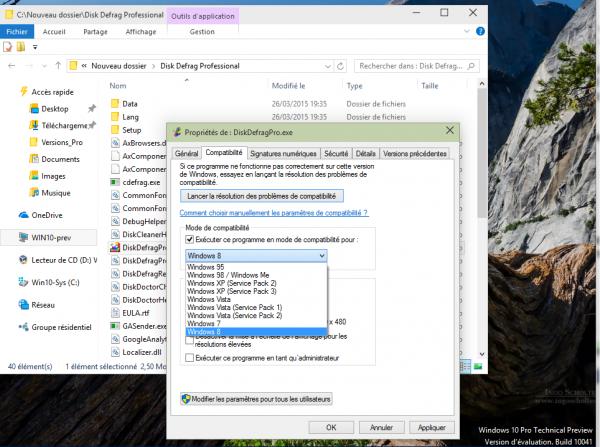Click the Lang folder icon
Image resolution: width=600 pixels, height=447 pixels.
[115, 117]
